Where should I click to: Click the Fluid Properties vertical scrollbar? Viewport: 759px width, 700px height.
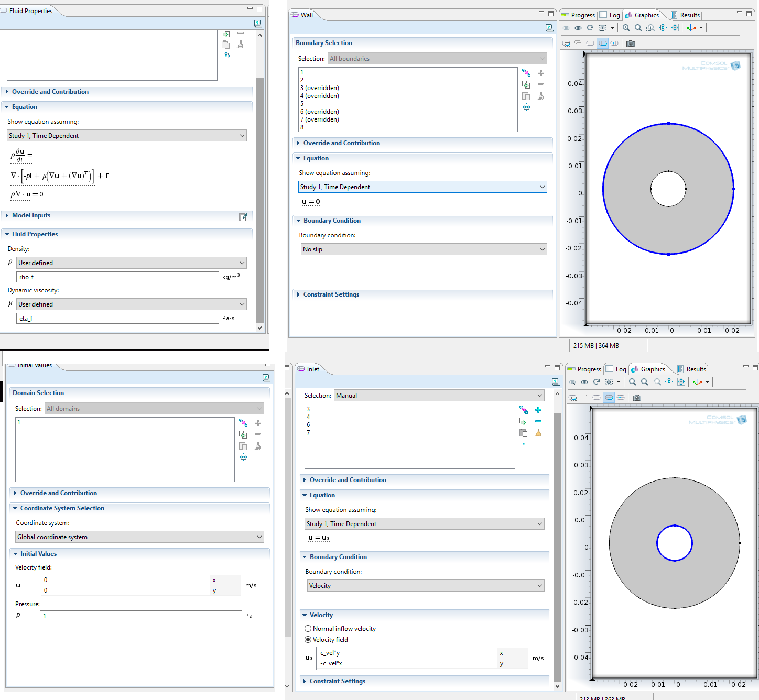pyautogui.click(x=259, y=199)
